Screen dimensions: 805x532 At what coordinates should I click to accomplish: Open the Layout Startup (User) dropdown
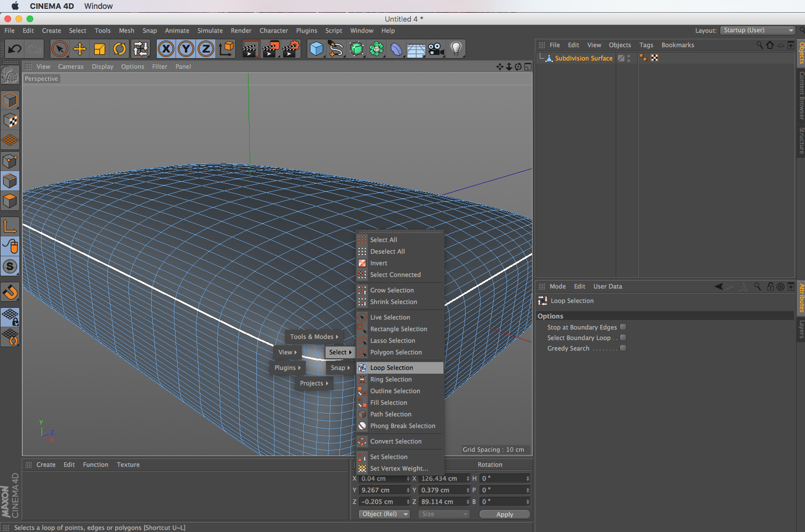coord(757,30)
